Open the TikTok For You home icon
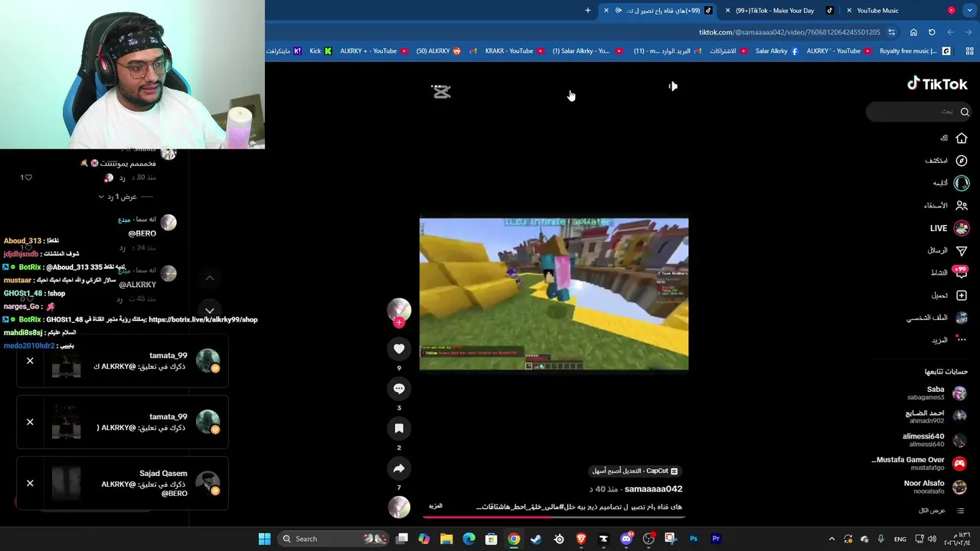 pos(962,139)
